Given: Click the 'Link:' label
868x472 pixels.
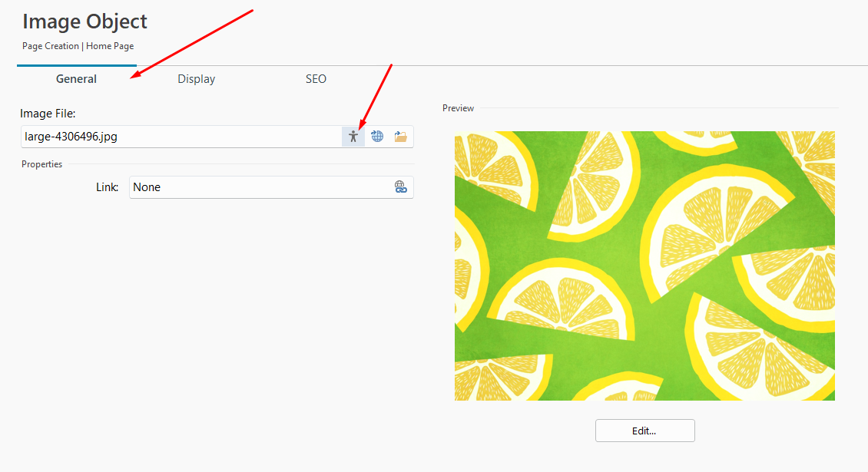Looking at the screenshot, I should pos(107,187).
